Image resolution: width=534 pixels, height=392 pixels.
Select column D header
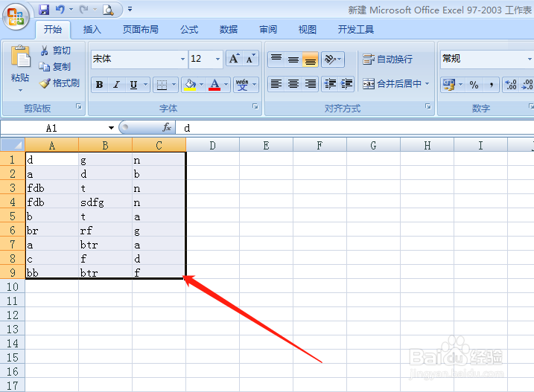pyautogui.click(x=212, y=146)
